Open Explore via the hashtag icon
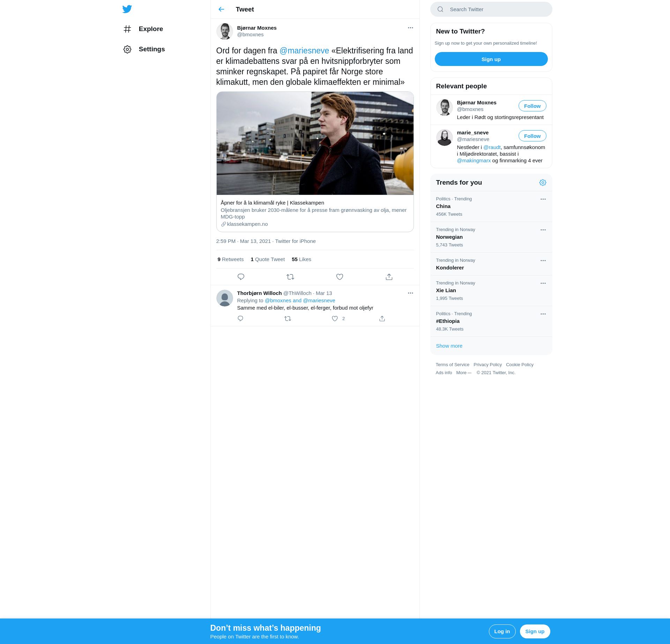 tap(127, 29)
